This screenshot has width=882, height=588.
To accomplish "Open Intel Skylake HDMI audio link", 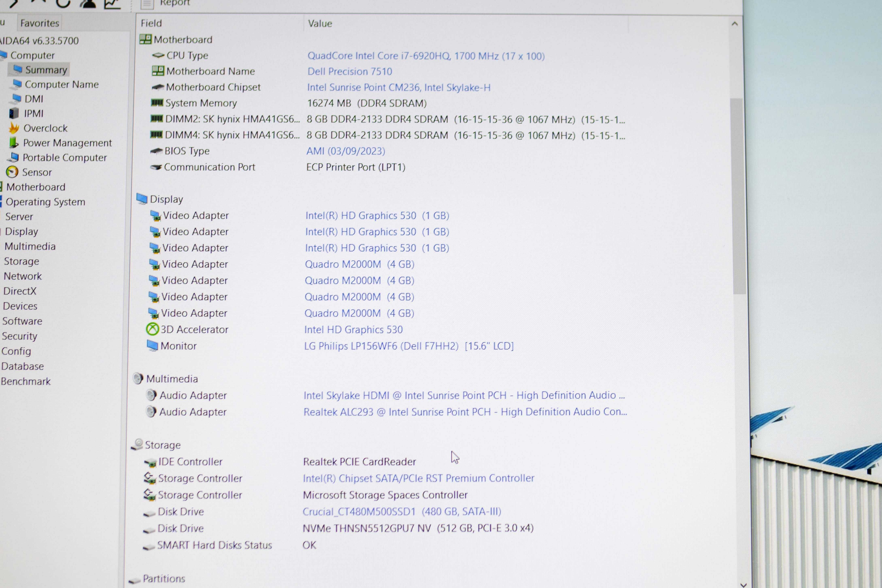I will coord(464,395).
